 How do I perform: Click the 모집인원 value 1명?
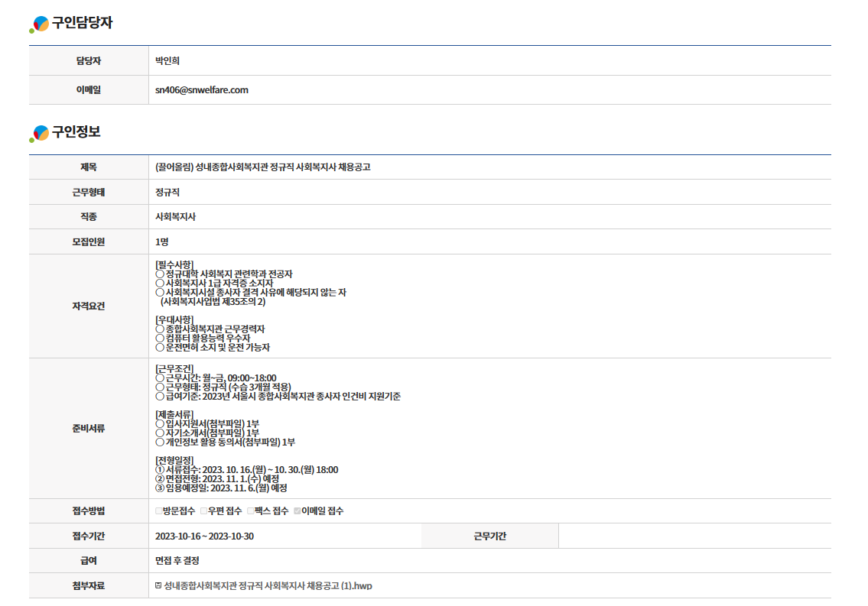(x=162, y=242)
